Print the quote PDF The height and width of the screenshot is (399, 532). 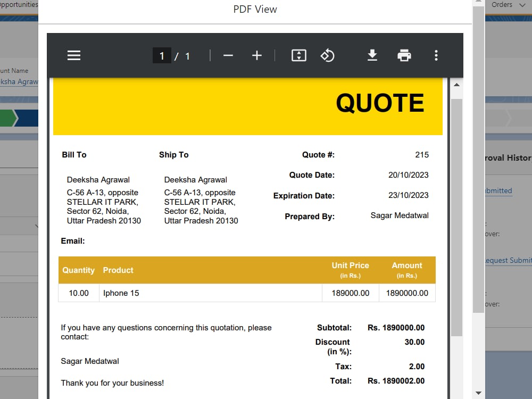404,55
